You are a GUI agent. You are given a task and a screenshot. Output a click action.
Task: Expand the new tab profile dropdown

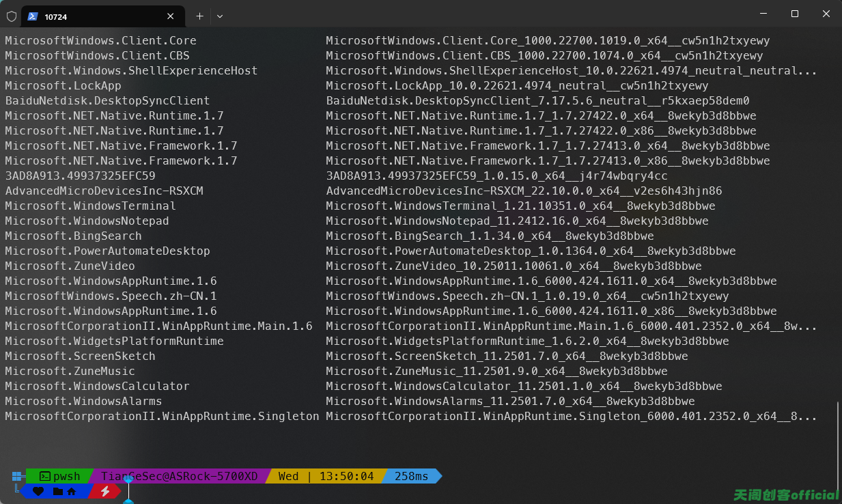219,16
